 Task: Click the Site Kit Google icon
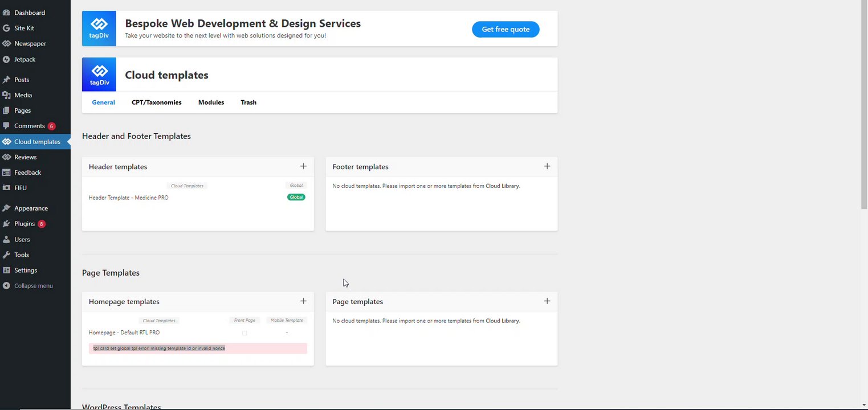click(x=6, y=28)
